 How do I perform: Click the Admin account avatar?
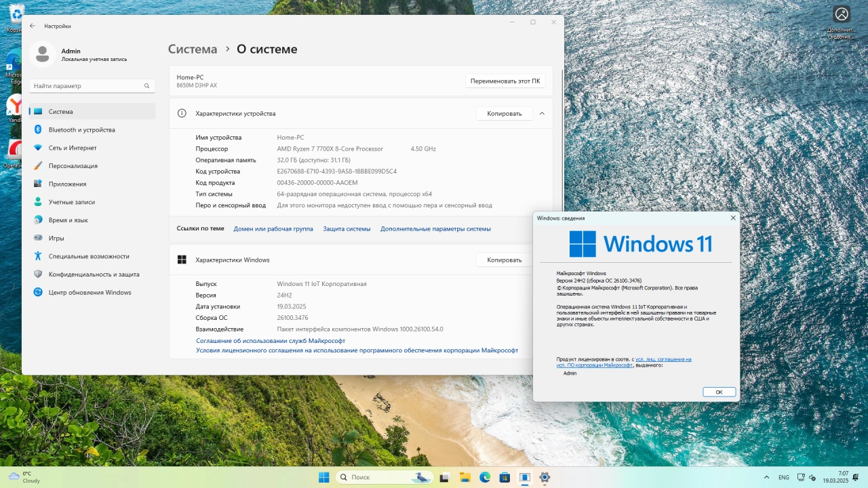click(x=43, y=54)
